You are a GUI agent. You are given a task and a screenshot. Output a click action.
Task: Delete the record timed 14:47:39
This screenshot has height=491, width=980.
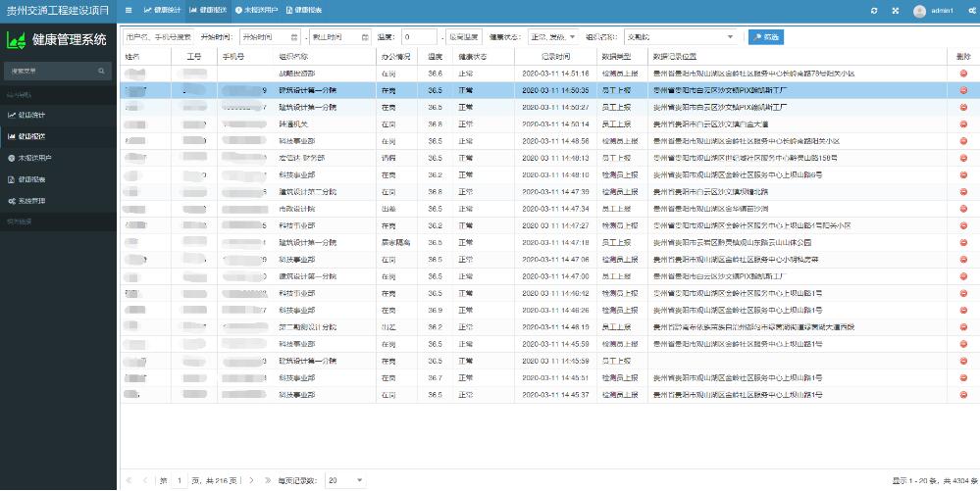(963, 192)
